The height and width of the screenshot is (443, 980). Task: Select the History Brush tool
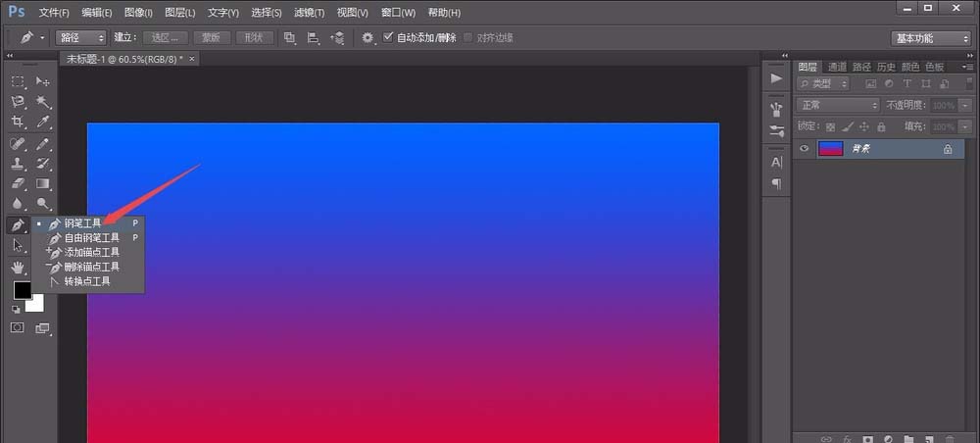[x=42, y=164]
